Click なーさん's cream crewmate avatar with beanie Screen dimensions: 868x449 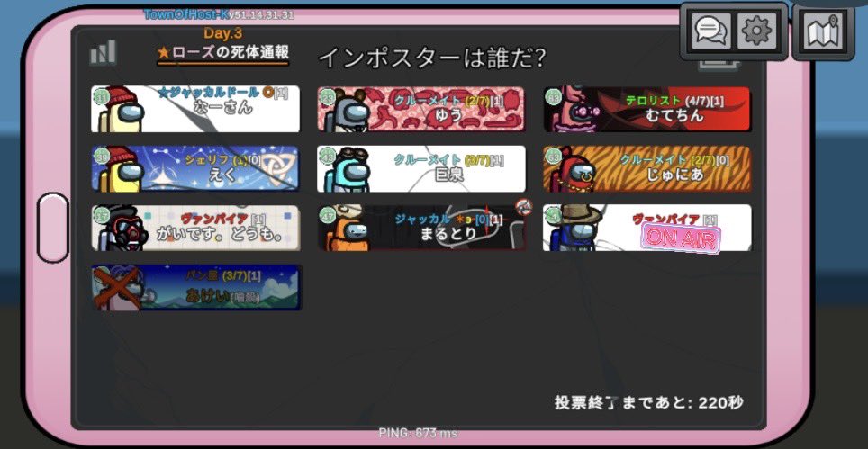point(121,111)
